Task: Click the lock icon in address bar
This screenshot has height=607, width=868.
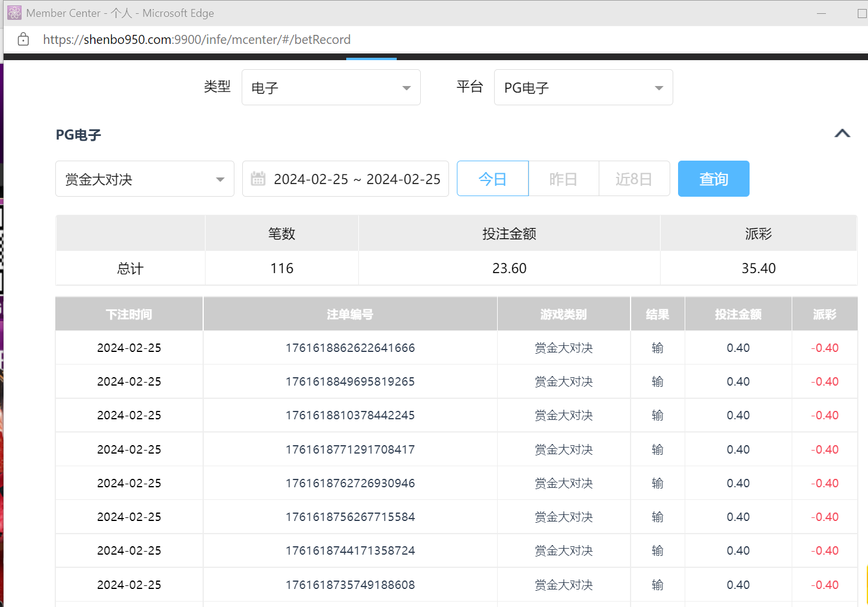Action: click(x=23, y=40)
